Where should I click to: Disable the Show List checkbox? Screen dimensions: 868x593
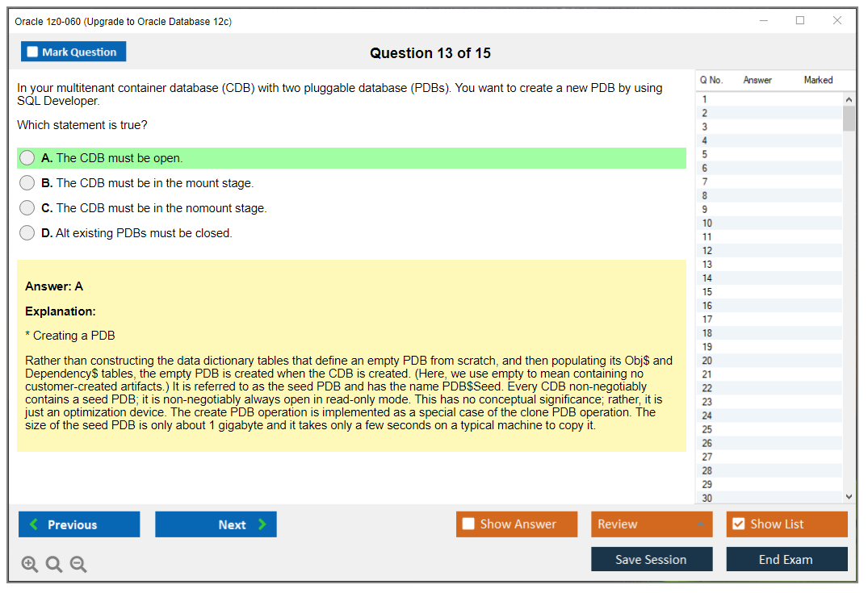click(739, 524)
